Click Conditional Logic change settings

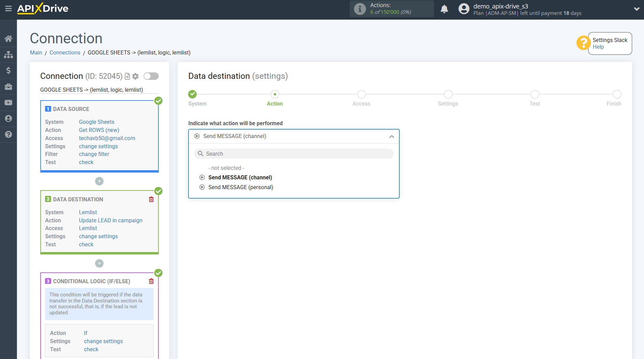click(103, 341)
